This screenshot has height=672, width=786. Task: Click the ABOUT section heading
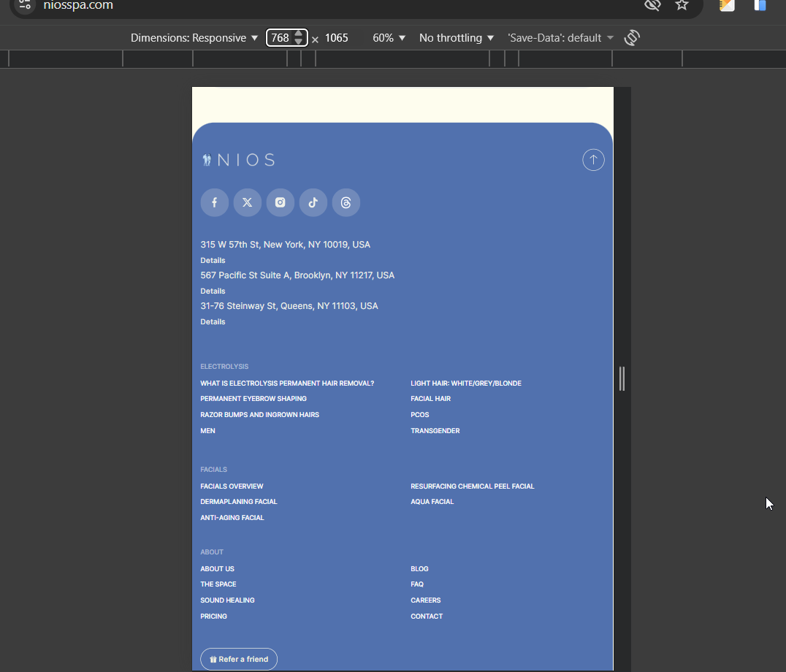(212, 552)
